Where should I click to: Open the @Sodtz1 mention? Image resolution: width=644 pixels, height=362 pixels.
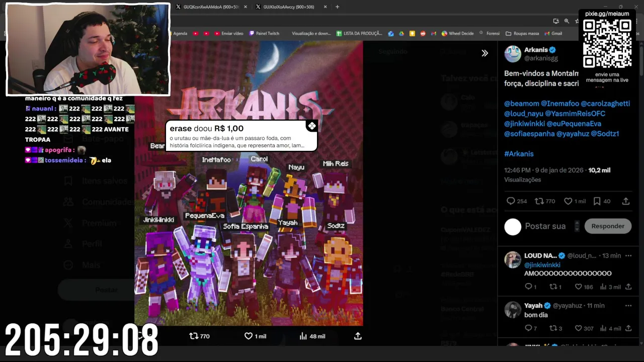click(x=605, y=134)
